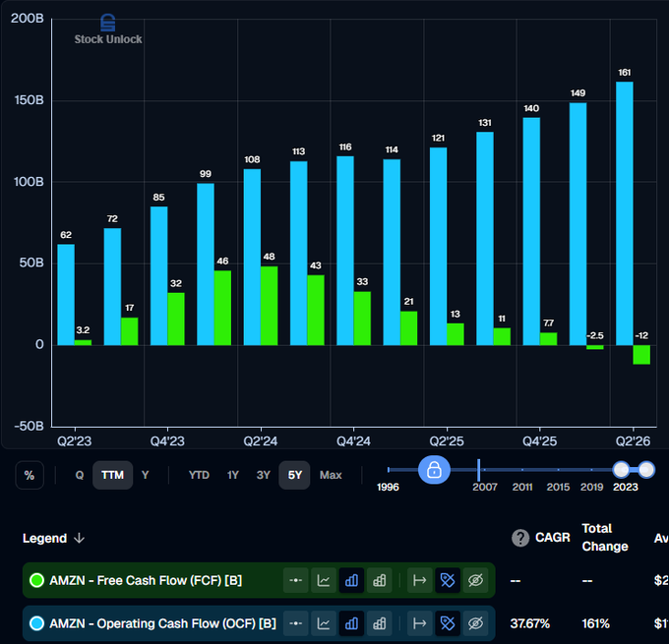Click the right handle of date range slider
Screen dimensions: 669x644
646,470
